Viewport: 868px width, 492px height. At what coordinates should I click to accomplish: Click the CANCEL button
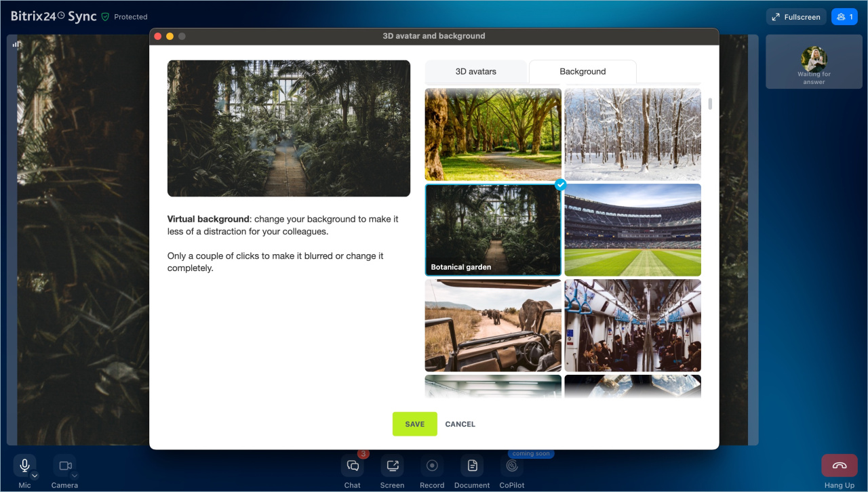(460, 424)
